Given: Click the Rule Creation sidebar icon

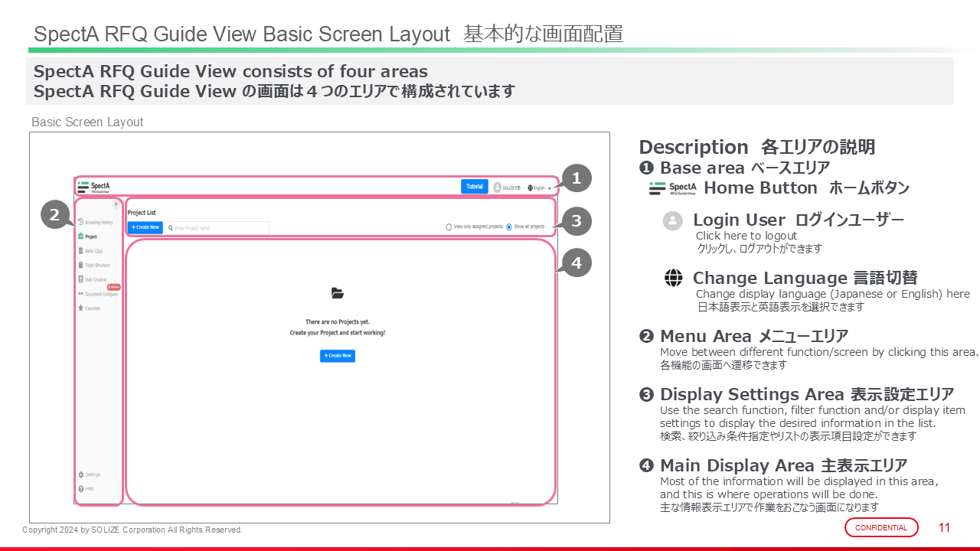Looking at the screenshot, I should [80, 279].
